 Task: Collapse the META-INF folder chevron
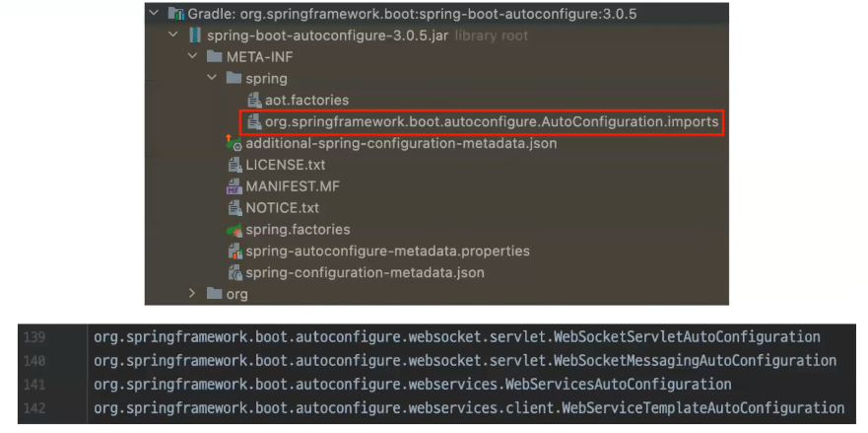(x=193, y=56)
